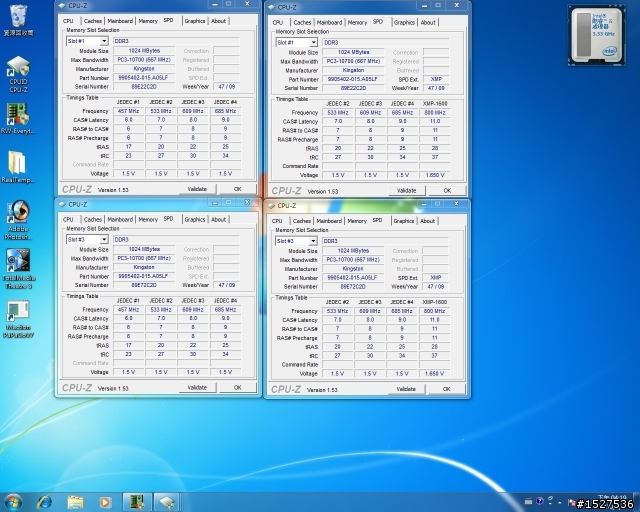640x512 pixels.
Task: Switch to RW-Everything in the taskbar
Action: pos(137,502)
